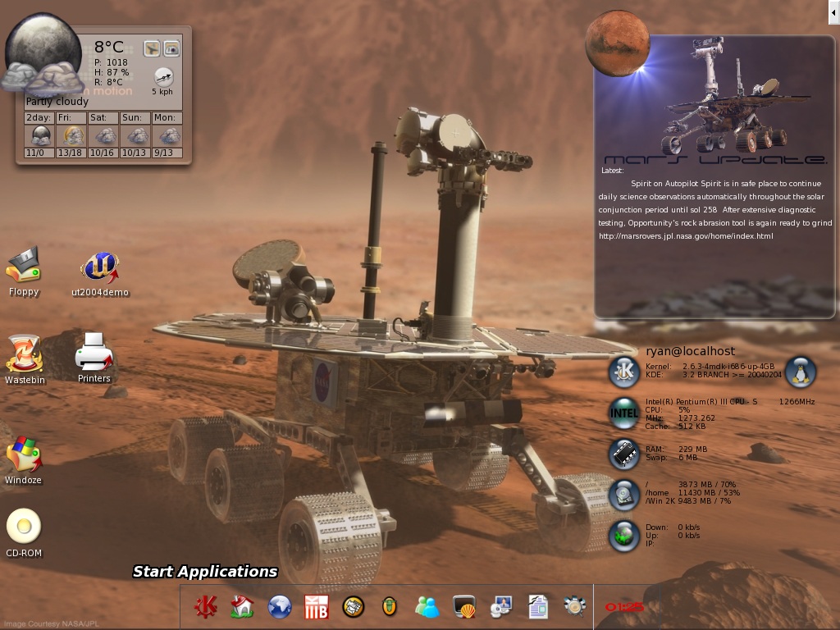Click the wind direction compass dial
This screenshot has width=840, height=630.
pos(164,77)
